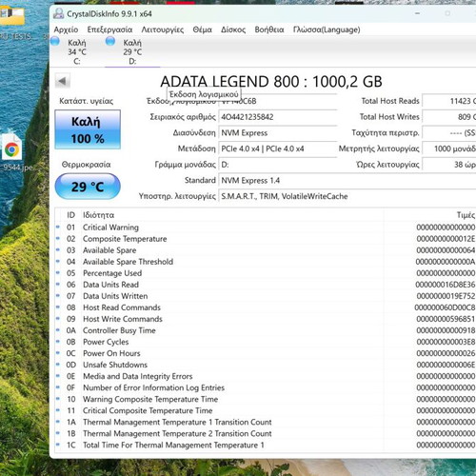476x476 pixels.
Task: Click the status dot beside Power Cycles
Action: point(58,342)
